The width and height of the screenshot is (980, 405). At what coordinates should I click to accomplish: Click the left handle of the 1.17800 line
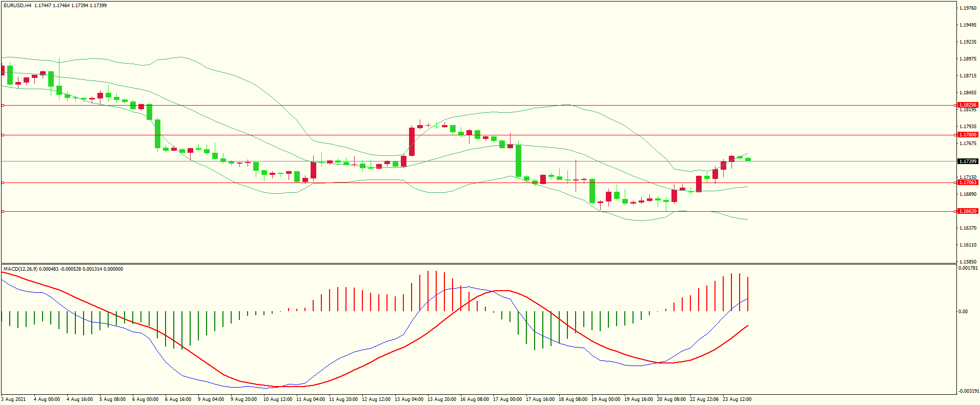point(3,135)
